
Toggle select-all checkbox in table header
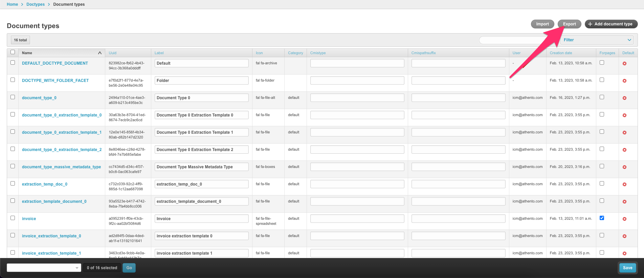[x=13, y=52]
